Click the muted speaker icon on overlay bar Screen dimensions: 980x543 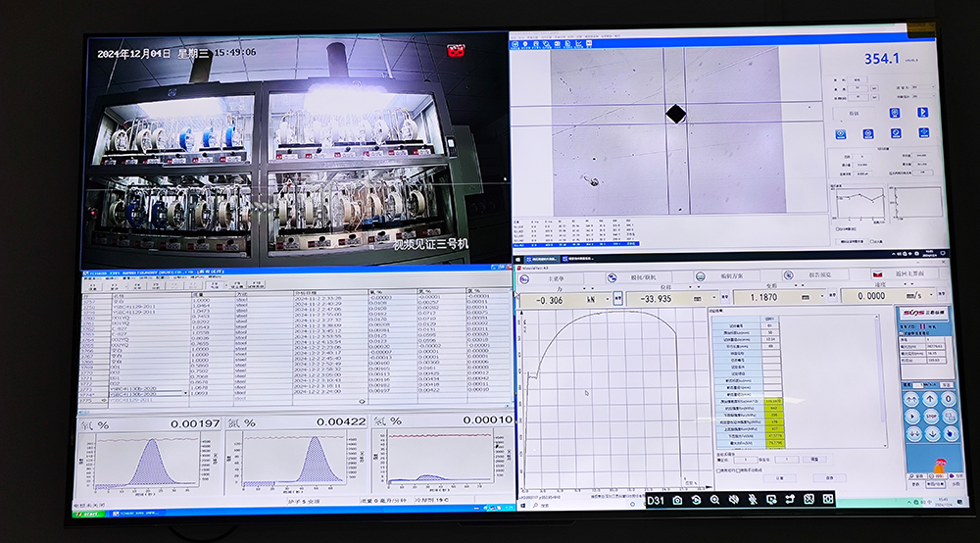733,500
